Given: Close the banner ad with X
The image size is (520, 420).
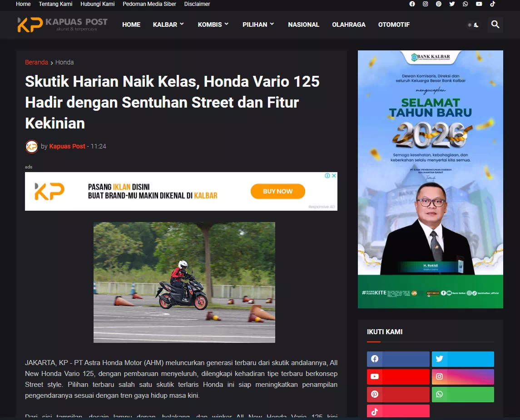Looking at the screenshot, I should click(x=334, y=176).
